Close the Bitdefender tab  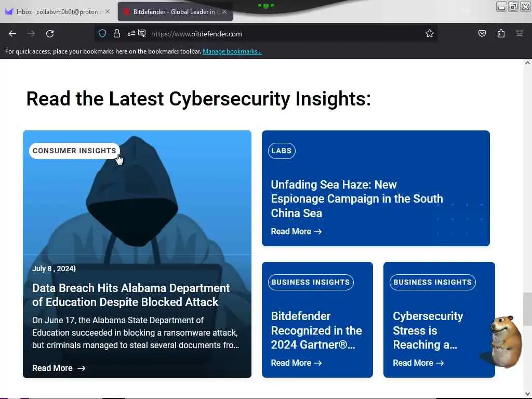pyautogui.click(x=224, y=11)
